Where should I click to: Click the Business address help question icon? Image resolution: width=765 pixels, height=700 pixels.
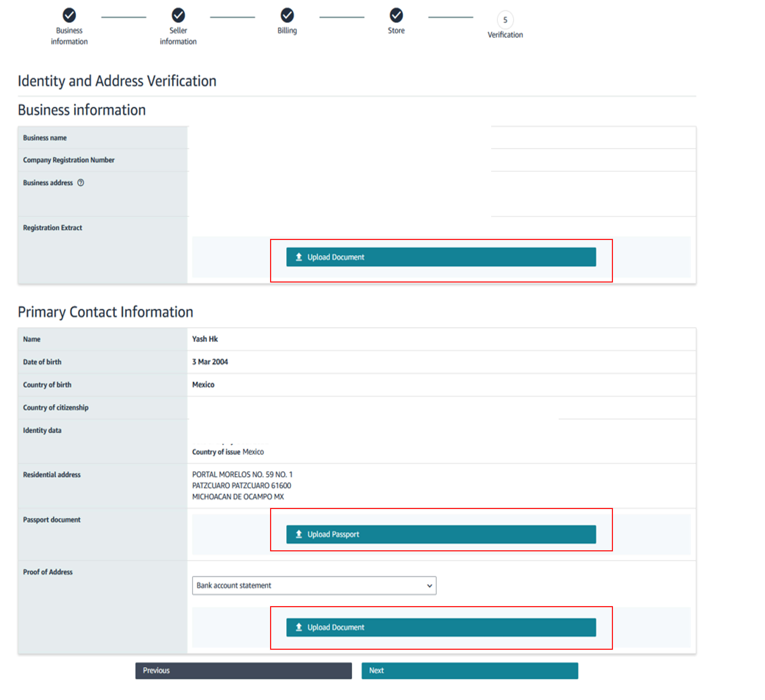pyautogui.click(x=81, y=183)
